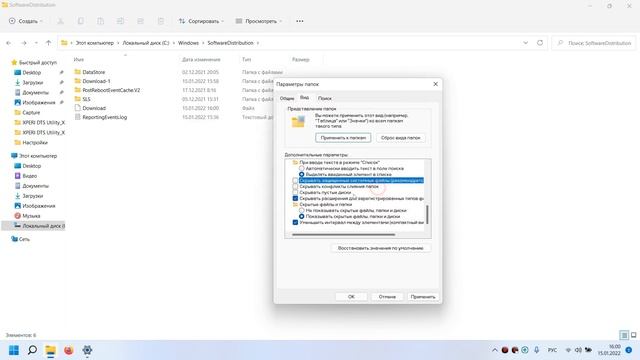Show hidden tray icons chevron
This screenshot has height=360, width=640.
click(494, 350)
